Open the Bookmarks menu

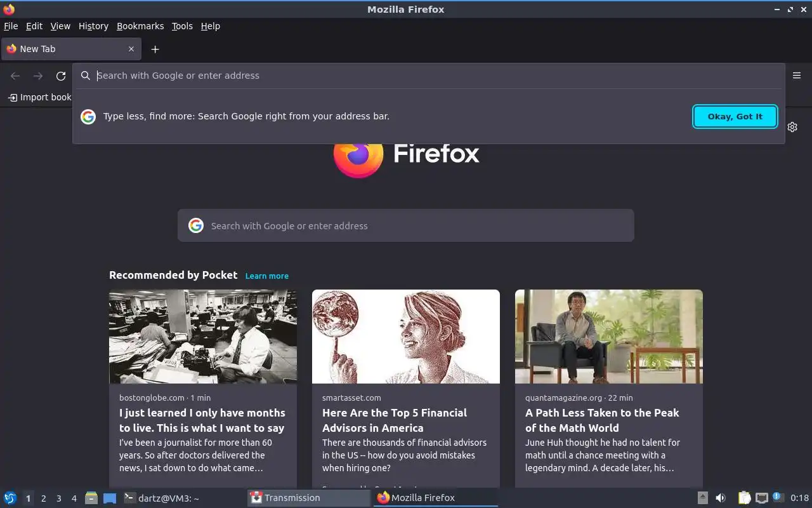click(x=140, y=26)
